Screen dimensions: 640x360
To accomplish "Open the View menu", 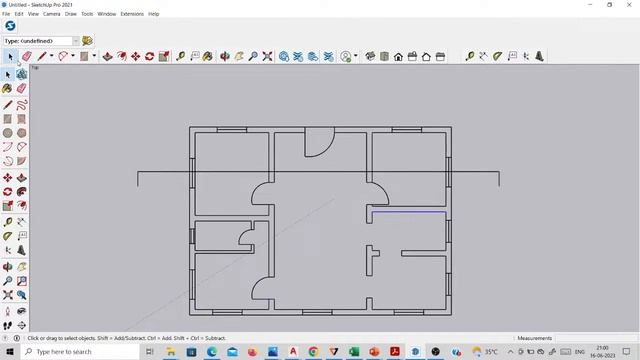I will click(x=33, y=14).
